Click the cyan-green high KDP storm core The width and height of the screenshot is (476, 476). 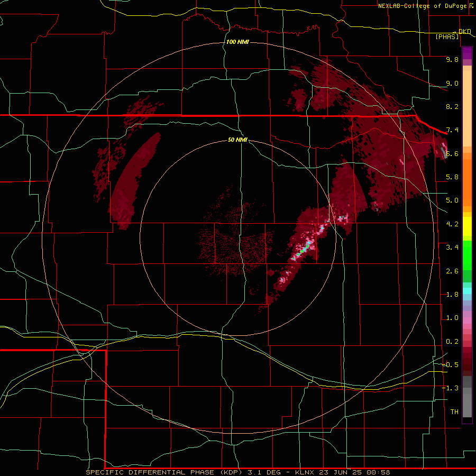pos(304,249)
